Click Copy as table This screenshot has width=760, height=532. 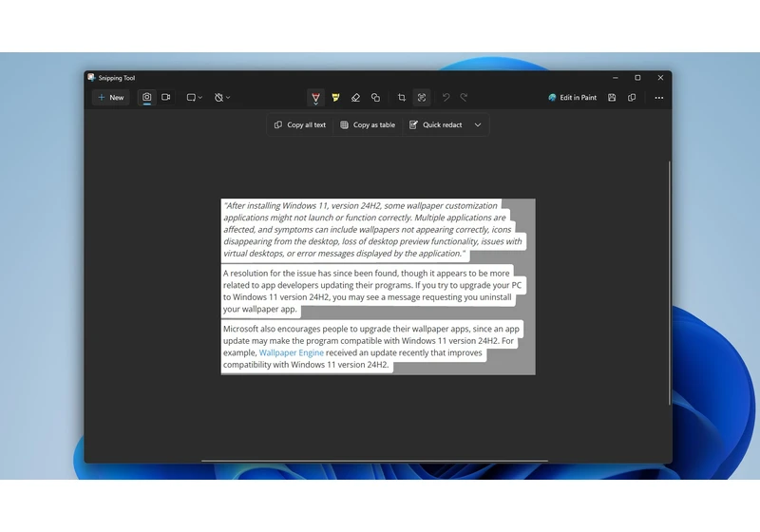click(x=368, y=125)
